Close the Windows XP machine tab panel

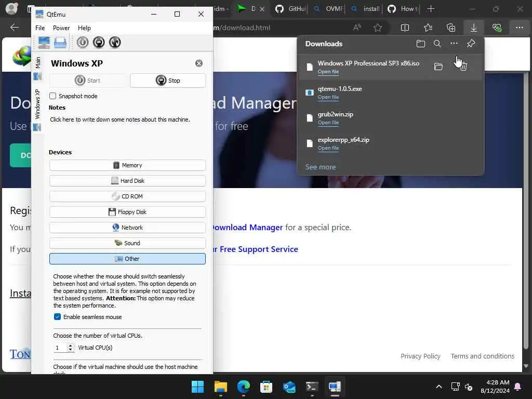[x=199, y=63]
